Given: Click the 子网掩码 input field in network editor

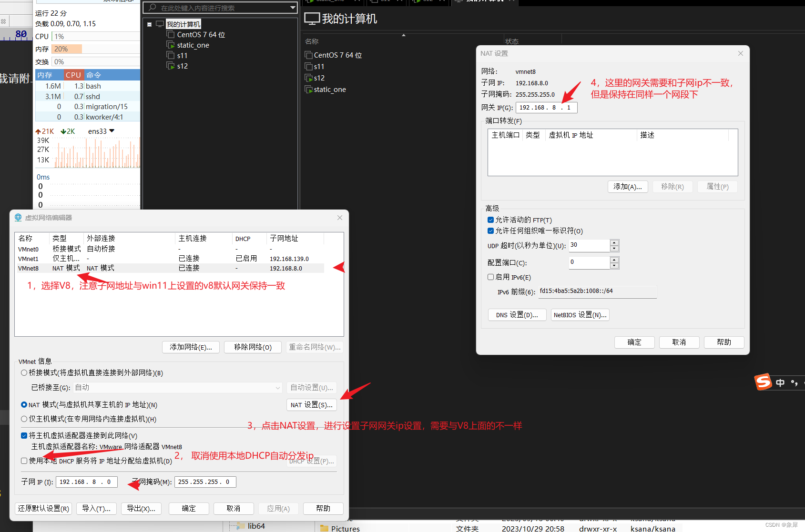Looking at the screenshot, I should click(205, 482).
